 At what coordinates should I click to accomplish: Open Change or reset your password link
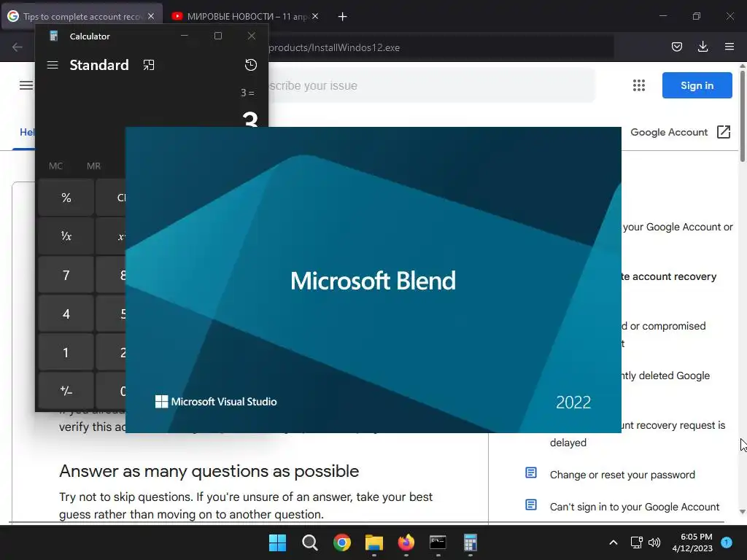622,475
